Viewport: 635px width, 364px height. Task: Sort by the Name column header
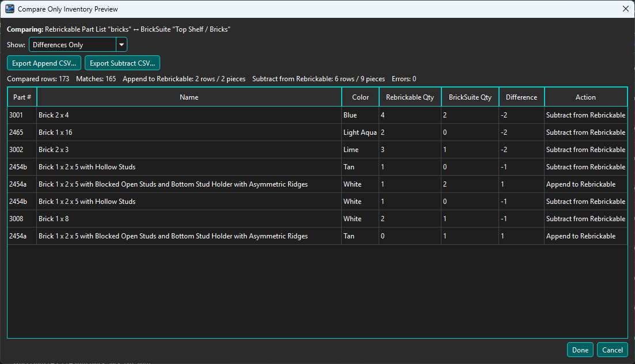[189, 97]
